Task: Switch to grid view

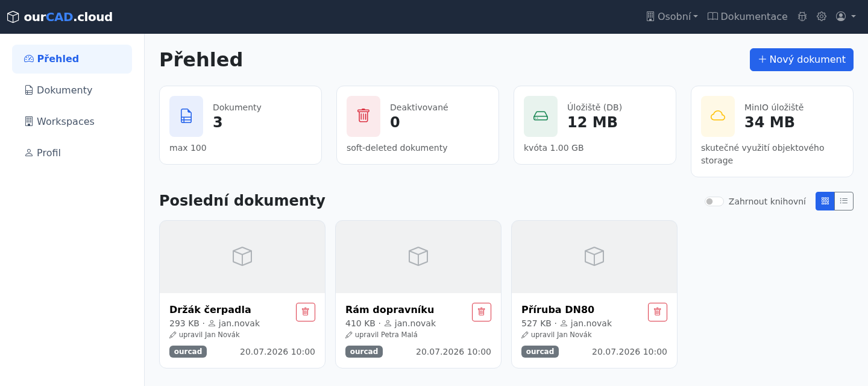Action: click(x=825, y=201)
